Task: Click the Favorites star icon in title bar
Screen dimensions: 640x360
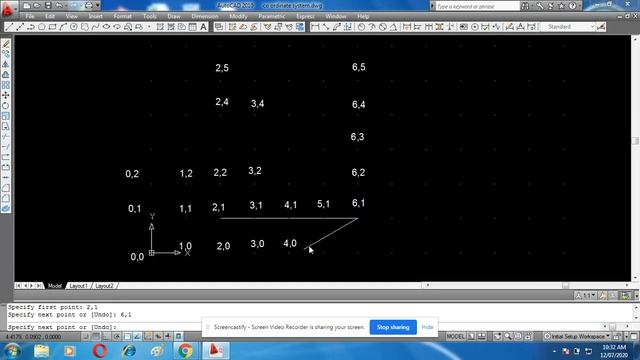Action: 562,6
